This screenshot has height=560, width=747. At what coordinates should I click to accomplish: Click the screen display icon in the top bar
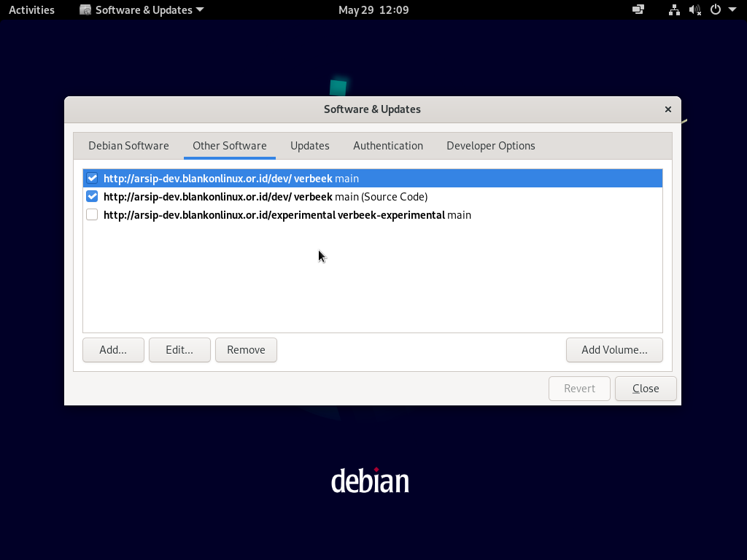pyautogui.click(x=638, y=9)
